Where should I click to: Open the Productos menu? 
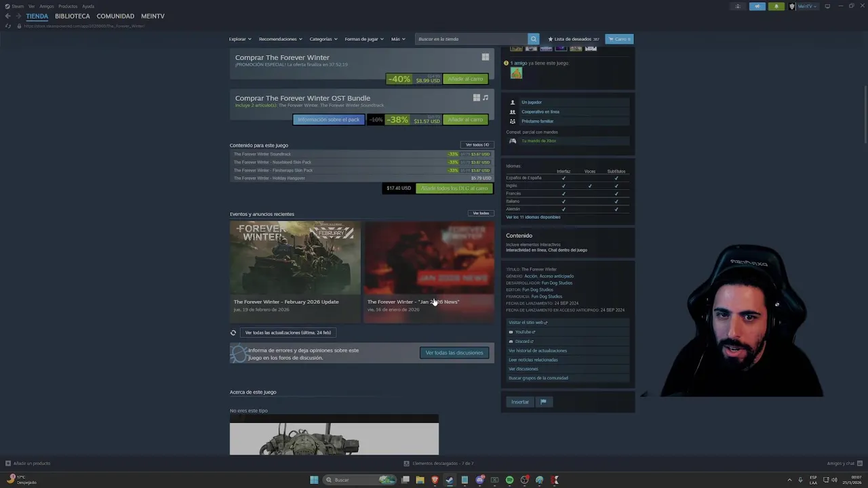click(68, 6)
